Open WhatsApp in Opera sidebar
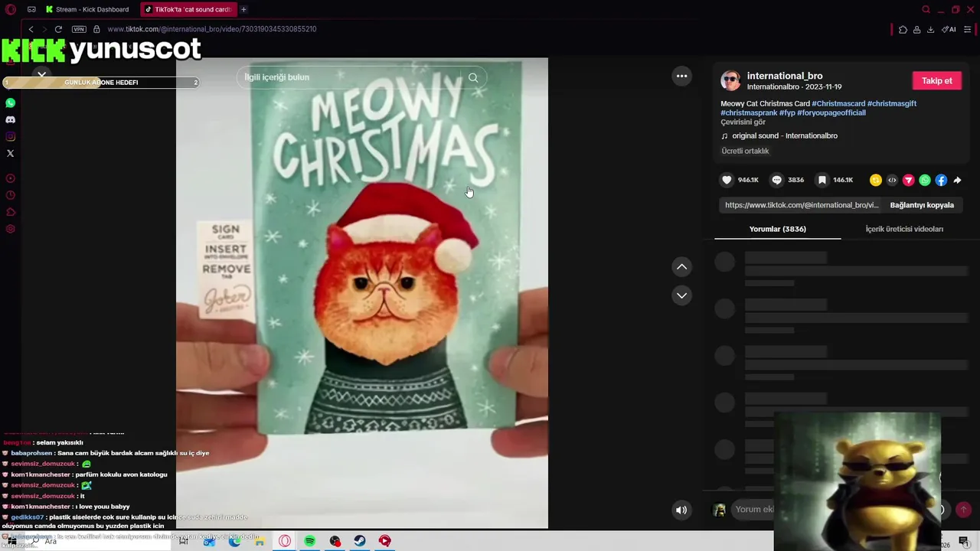Viewport: 980px width, 551px height. [11, 103]
